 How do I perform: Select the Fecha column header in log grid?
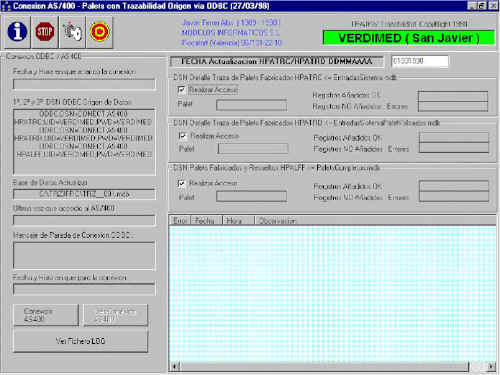click(x=206, y=221)
